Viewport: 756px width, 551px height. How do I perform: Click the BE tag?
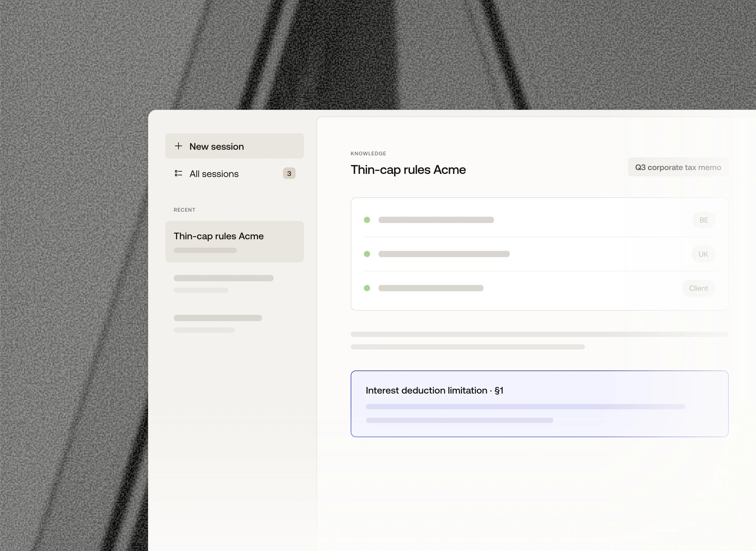pos(704,220)
